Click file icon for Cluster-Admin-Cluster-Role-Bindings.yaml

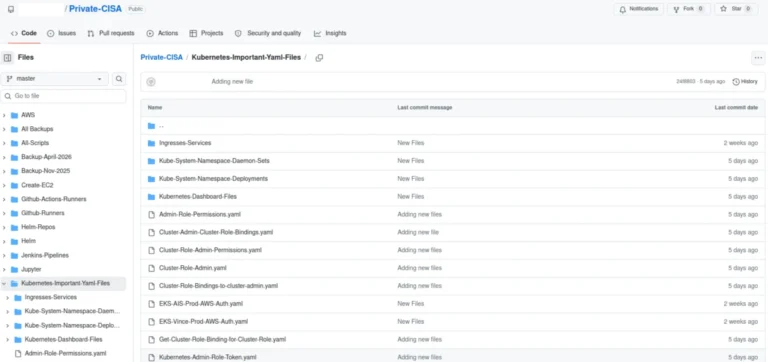coord(151,232)
